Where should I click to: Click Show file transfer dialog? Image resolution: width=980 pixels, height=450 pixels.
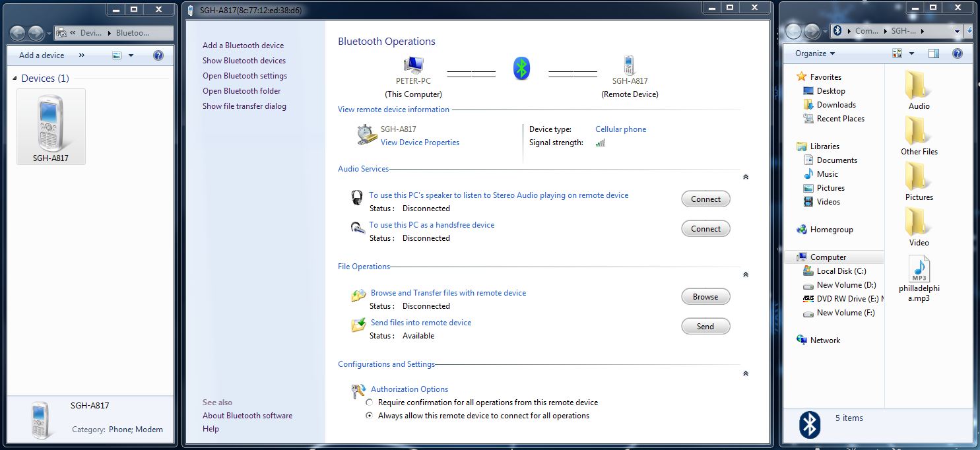tap(244, 106)
